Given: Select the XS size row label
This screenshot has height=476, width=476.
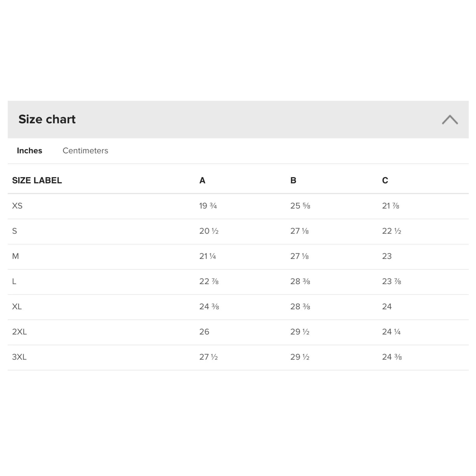Looking at the screenshot, I should click(17, 206).
